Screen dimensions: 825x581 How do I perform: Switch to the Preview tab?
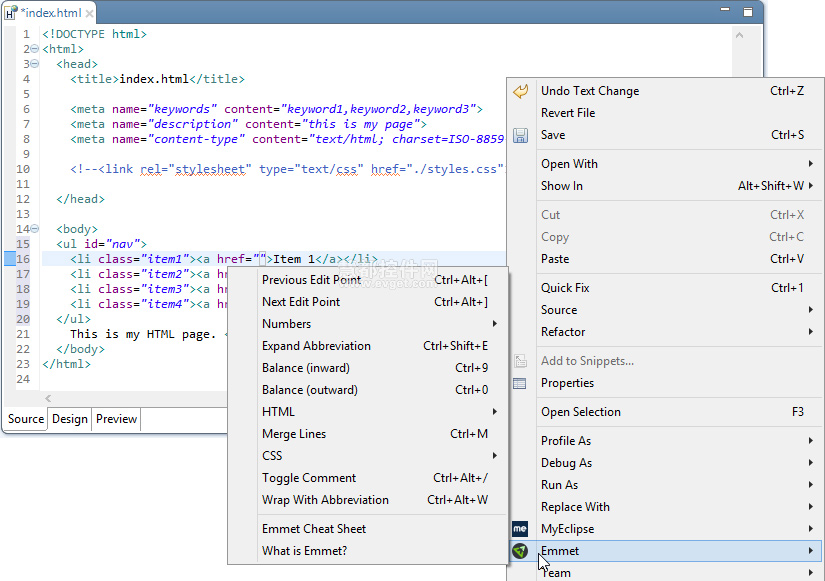tap(117, 419)
